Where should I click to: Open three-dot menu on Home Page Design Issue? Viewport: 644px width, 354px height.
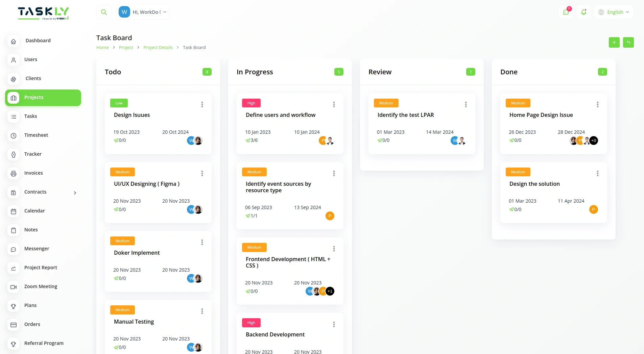tap(598, 104)
